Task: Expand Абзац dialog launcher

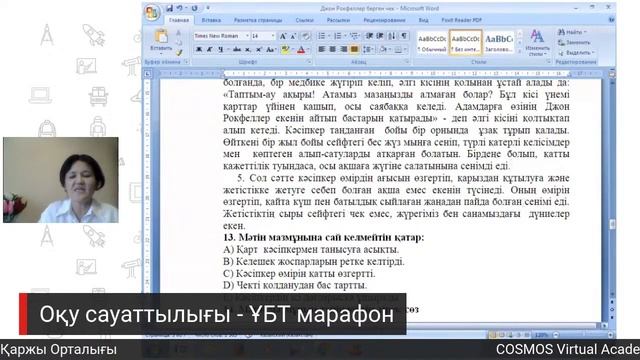Action: pyautogui.click(x=407, y=62)
